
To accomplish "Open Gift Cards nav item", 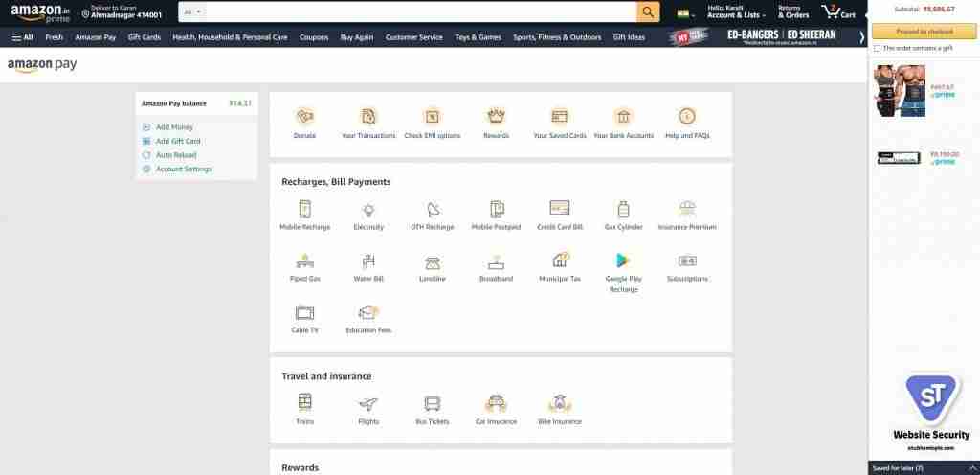I will (x=145, y=37).
